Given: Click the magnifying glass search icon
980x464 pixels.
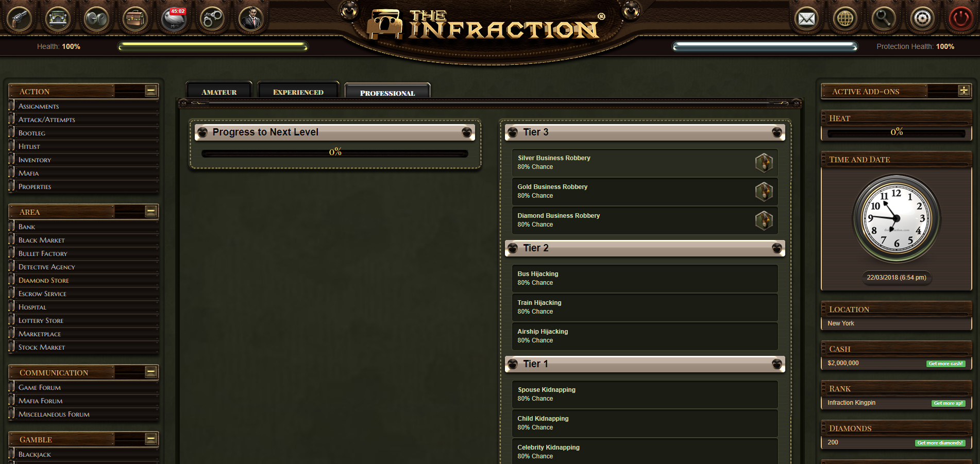Looking at the screenshot, I should [x=884, y=19].
